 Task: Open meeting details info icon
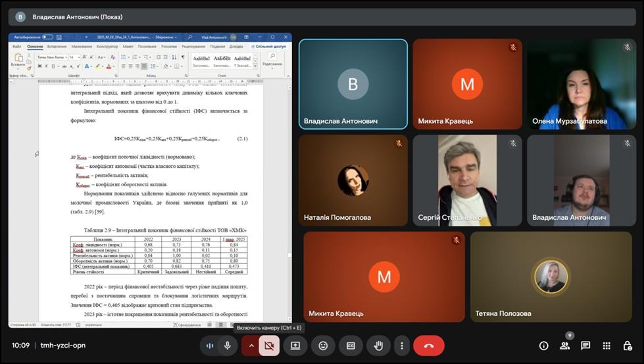(x=543, y=346)
